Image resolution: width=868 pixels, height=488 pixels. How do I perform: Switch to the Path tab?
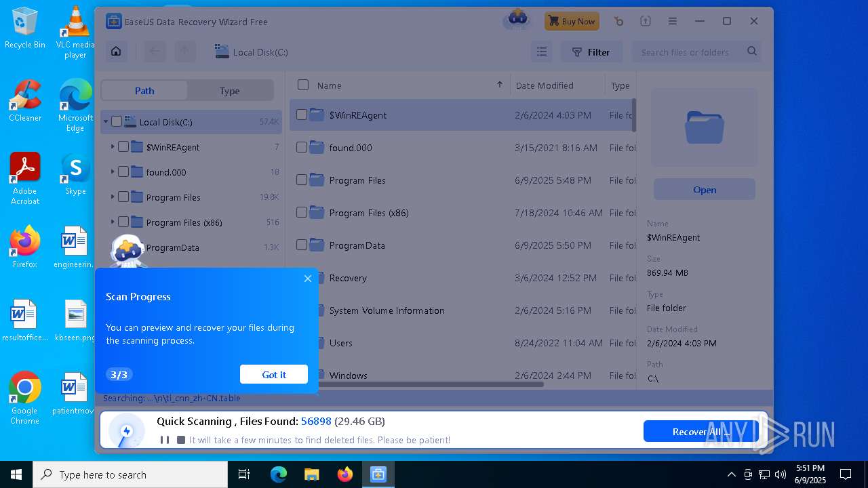(x=144, y=90)
